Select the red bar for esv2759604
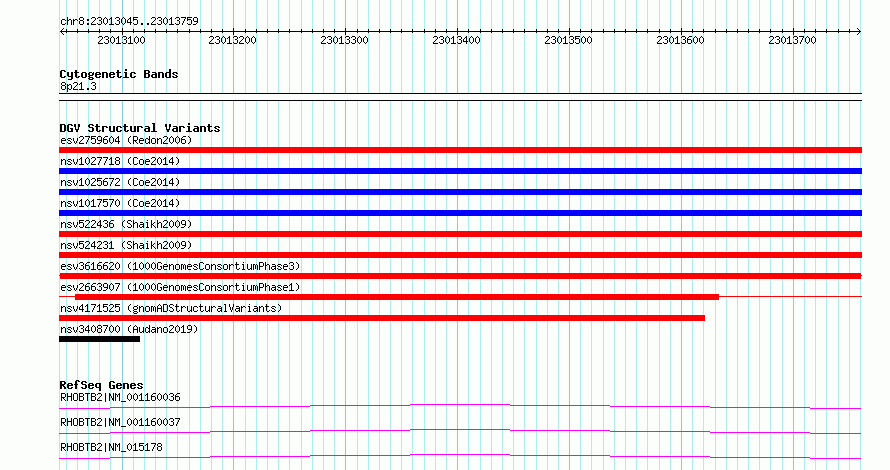Image resolution: width=890 pixels, height=470 pixels. (x=460, y=150)
